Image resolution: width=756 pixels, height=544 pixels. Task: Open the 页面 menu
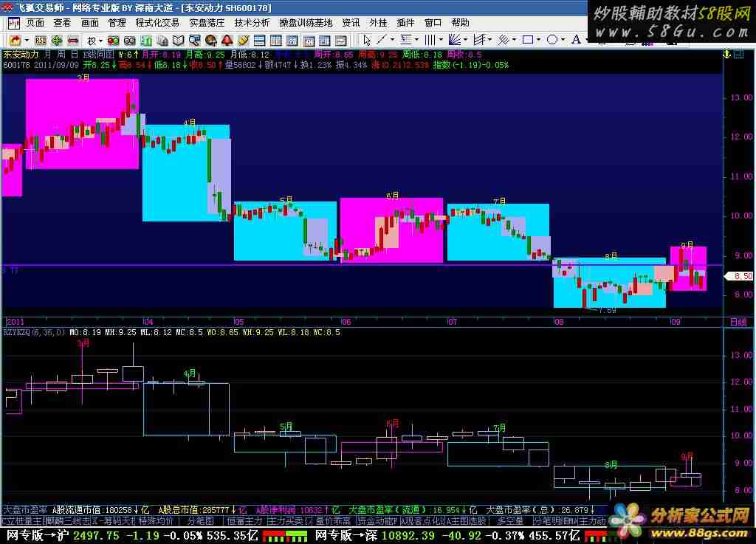pos(35,23)
